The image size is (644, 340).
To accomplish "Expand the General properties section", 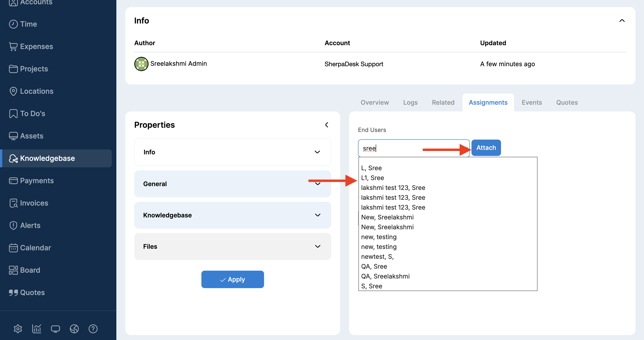I will pyautogui.click(x=318, y=184).
